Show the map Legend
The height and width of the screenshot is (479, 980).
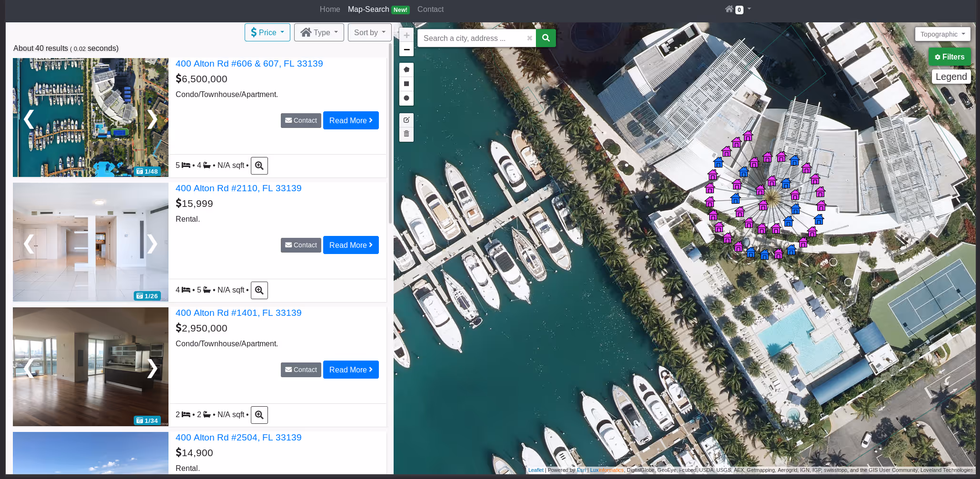(x=950, y=77)
